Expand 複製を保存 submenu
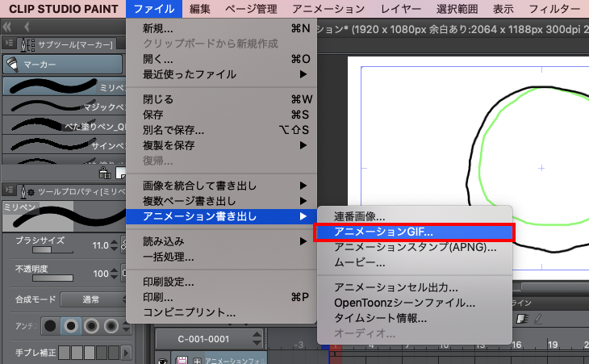Screen dimensions: 589x364 [221, 145]
